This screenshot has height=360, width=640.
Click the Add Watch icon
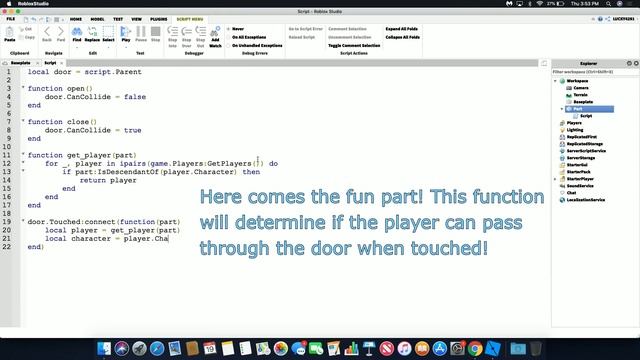(x=215, y=37)
